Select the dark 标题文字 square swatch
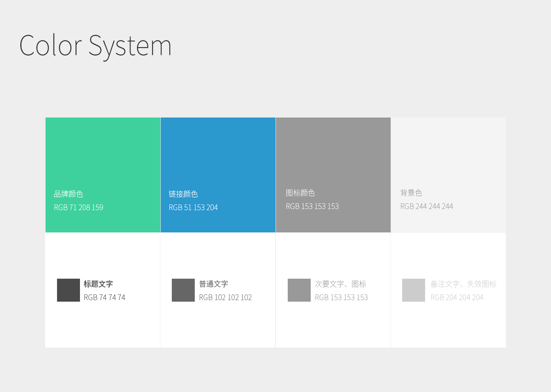551x392 pixels. point(68,290)
